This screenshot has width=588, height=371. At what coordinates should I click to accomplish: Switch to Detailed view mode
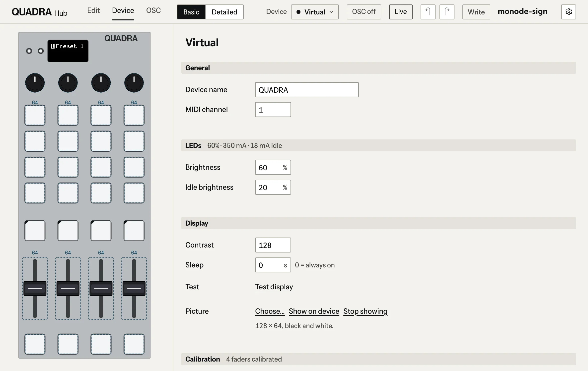coord(224,12)
